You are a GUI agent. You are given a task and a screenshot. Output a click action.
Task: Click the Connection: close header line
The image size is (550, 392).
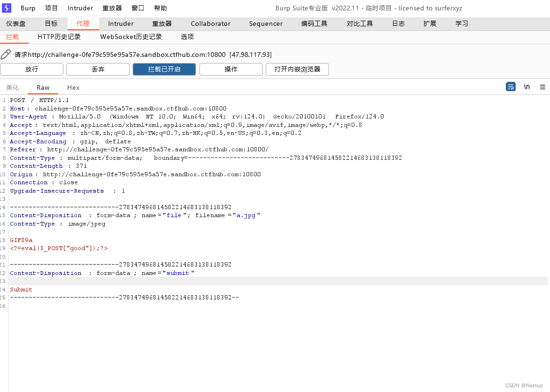[x=44, y=182]
